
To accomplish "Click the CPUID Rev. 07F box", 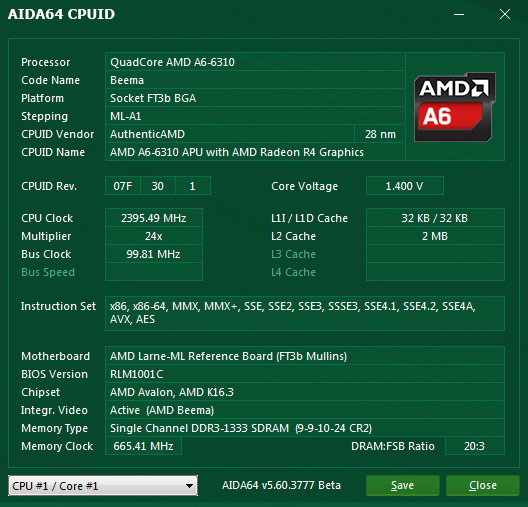I will pyautogui.click(x=123, y=186).
